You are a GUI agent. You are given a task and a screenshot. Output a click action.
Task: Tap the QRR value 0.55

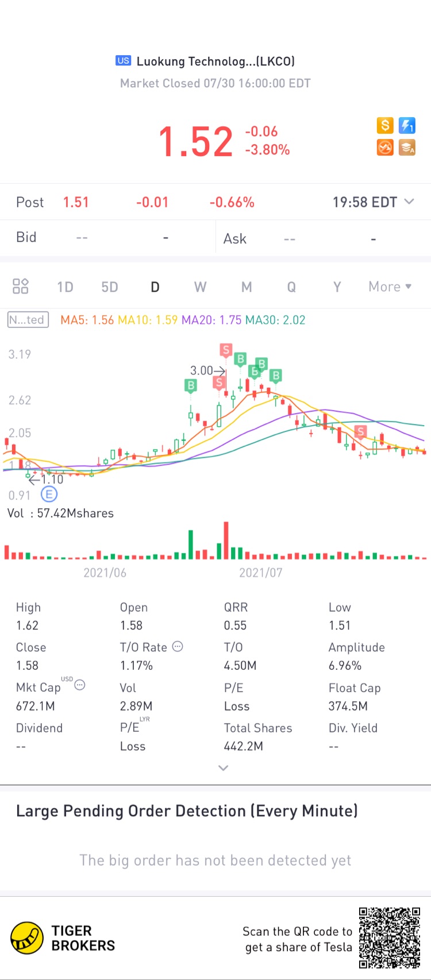(235, 626)
